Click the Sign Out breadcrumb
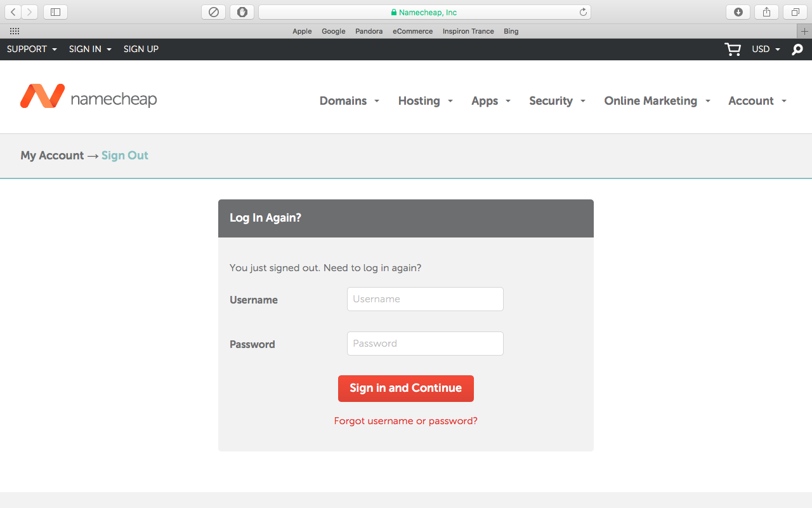This screenshot has width=812, height=508. pyautogui.click(x=125, y=156)
